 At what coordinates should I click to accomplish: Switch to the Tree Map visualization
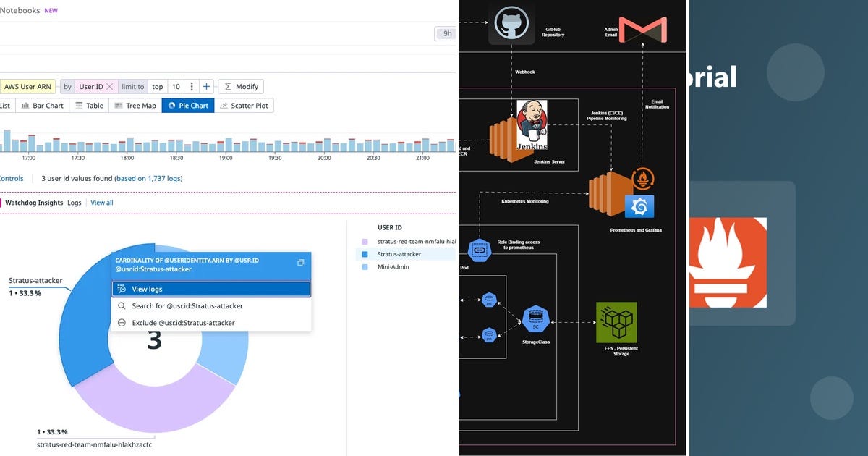[x=135, y=106]
